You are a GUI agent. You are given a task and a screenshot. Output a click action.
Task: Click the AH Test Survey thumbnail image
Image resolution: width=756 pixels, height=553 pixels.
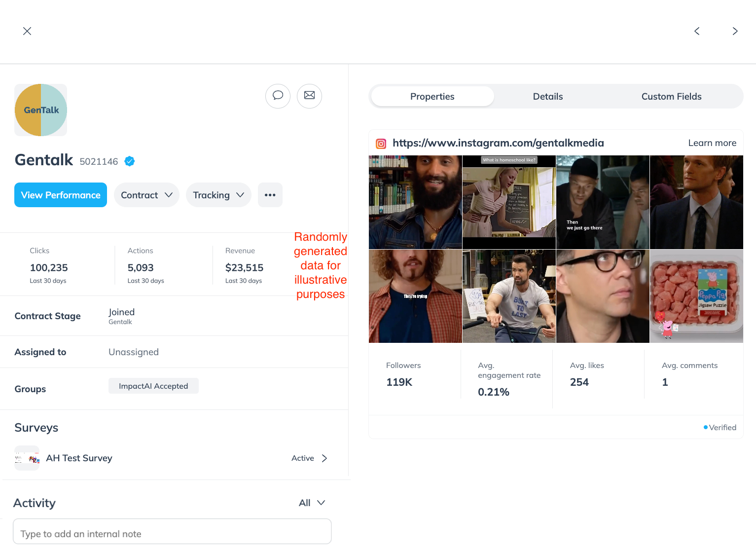click(x=27, y=458)
